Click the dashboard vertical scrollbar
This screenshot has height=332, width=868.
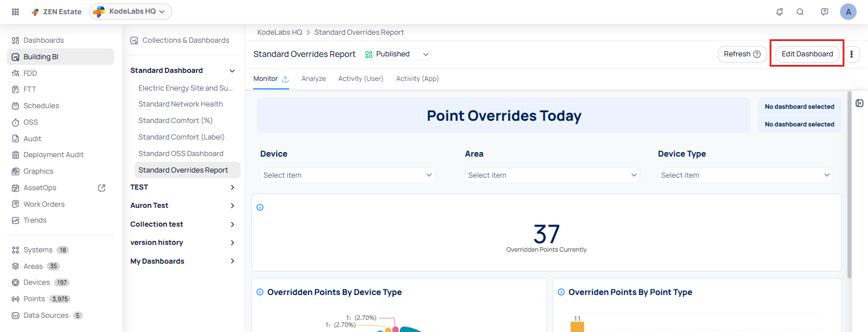click(849, 182)
